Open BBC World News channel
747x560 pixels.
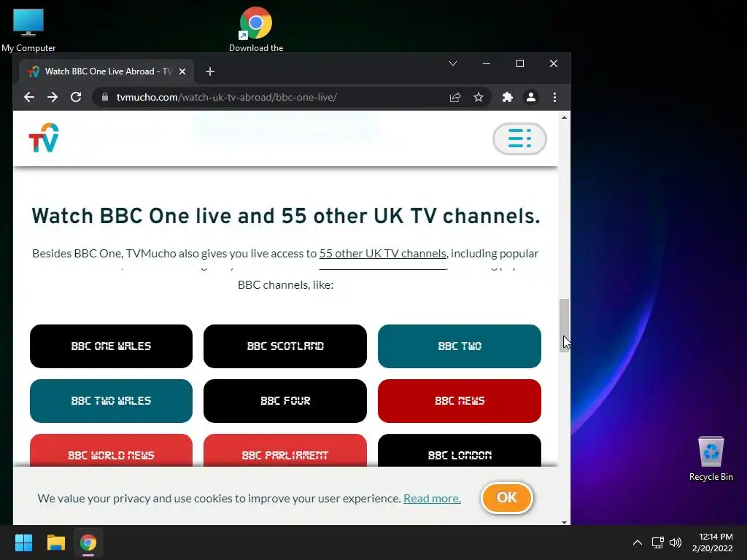(111, 451)
